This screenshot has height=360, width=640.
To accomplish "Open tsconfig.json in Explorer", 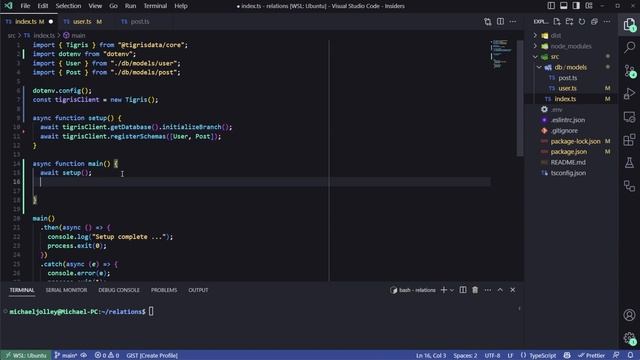I will pos(568,173).
